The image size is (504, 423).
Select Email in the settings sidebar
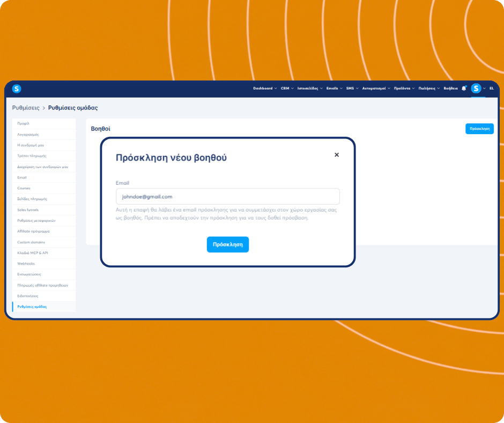click(44, 177)
